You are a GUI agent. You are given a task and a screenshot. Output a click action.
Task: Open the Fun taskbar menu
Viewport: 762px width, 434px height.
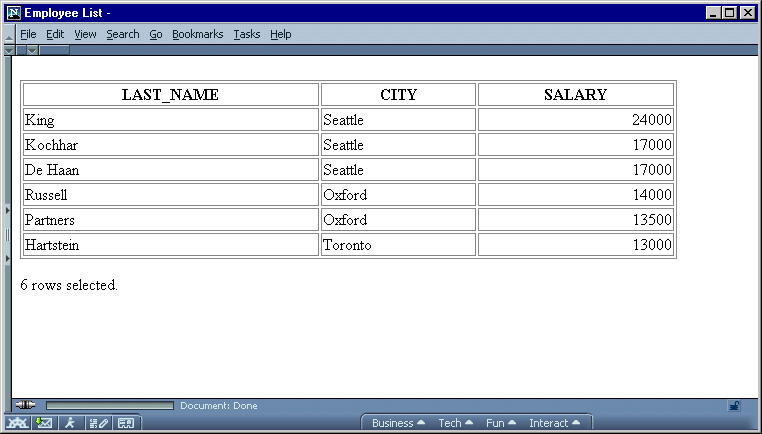pyautogui.click(x=500, y=423)
